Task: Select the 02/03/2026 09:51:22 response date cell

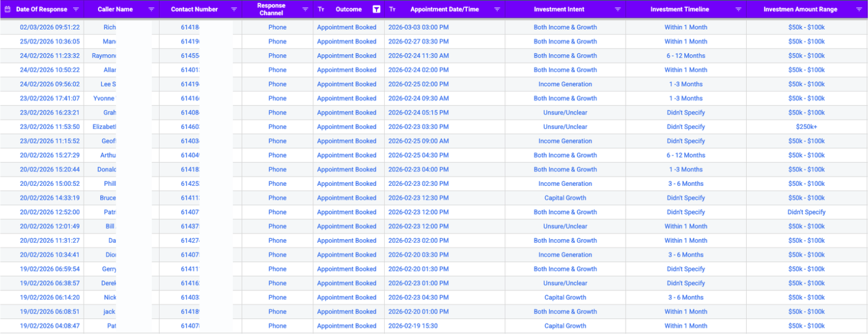Action: (42, 27)
